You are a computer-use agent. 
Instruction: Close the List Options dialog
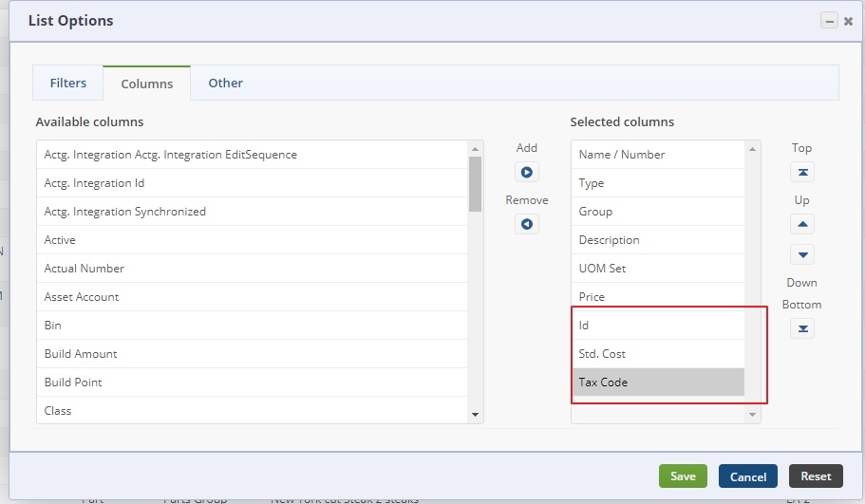click(848, 21)
